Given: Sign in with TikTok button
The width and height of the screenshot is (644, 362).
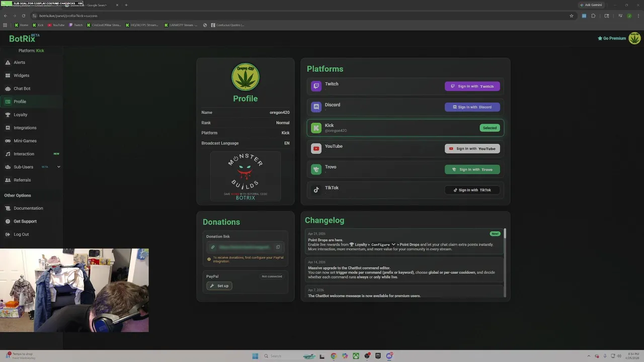Looking at the screenshot, I should pyautogui.click(x=472, y=190).
